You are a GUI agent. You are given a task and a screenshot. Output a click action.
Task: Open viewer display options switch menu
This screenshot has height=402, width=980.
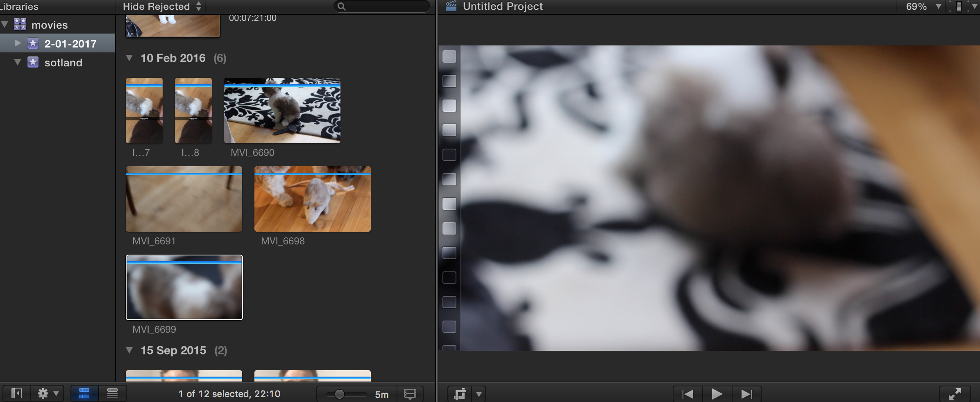(x=964, y=7)
